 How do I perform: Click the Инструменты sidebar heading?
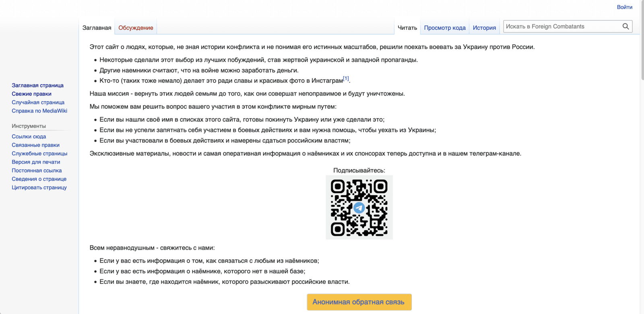point(29,126)
